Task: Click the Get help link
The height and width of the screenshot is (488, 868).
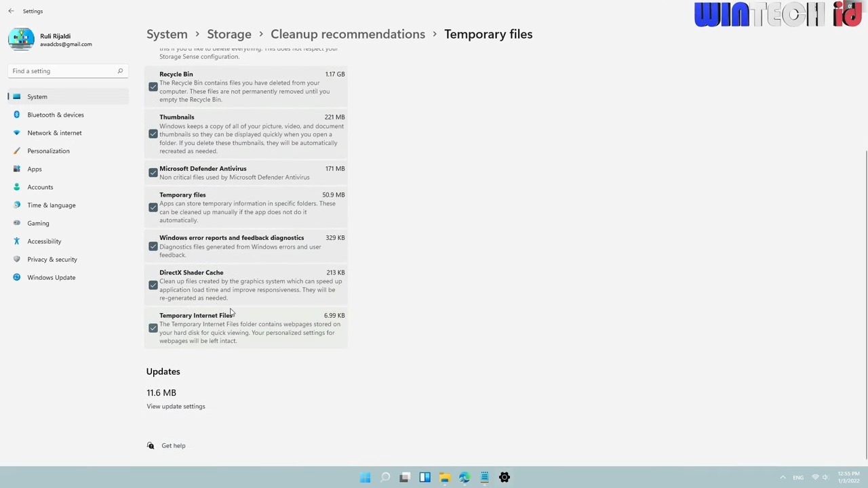Action: pyautogui.click(x=173, y=445)
